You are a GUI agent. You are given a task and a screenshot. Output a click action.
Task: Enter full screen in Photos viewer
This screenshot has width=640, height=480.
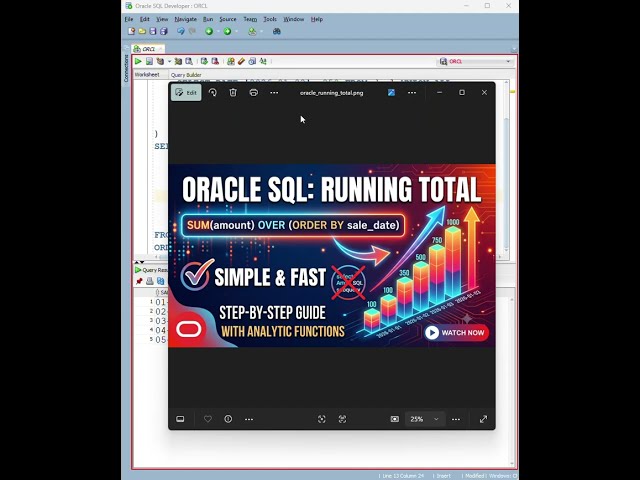point(483,419)
